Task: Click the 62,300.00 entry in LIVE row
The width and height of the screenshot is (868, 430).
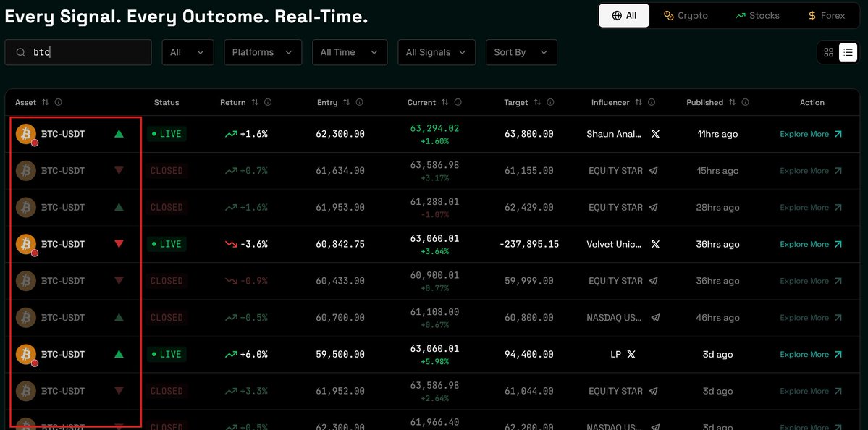Action: [x=340, y=134]
